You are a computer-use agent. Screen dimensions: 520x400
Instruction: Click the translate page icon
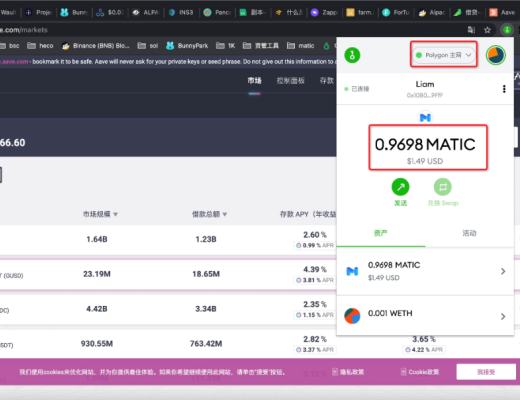click(471, 30)
